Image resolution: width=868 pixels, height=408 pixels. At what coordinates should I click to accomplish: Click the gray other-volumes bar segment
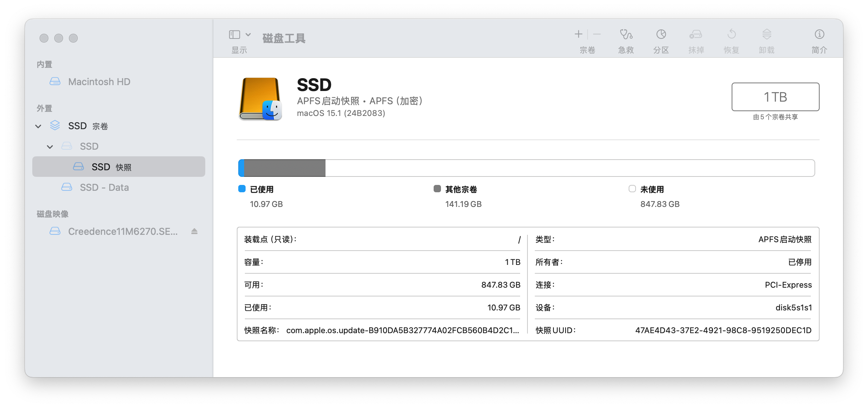coord(284,168)
